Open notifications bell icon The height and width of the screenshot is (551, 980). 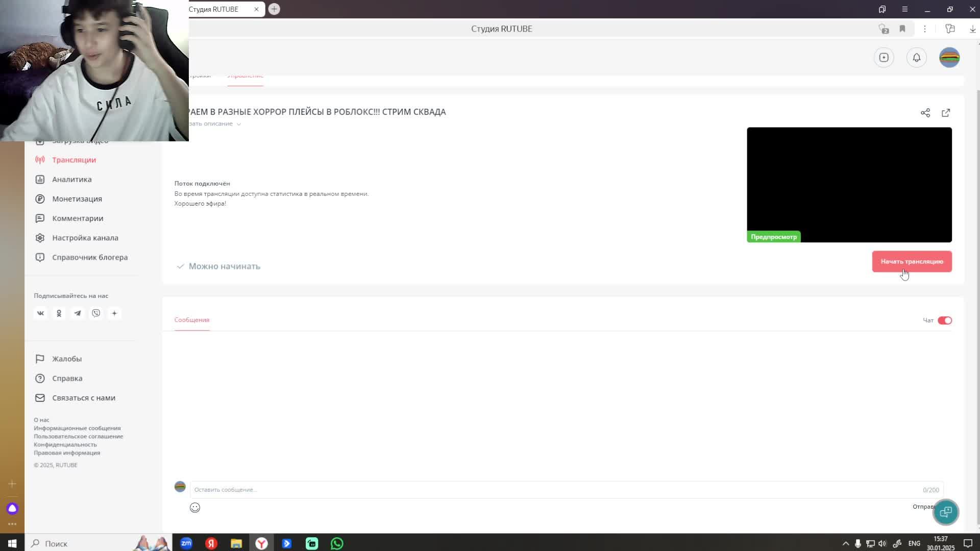click(x=917, y=58)
